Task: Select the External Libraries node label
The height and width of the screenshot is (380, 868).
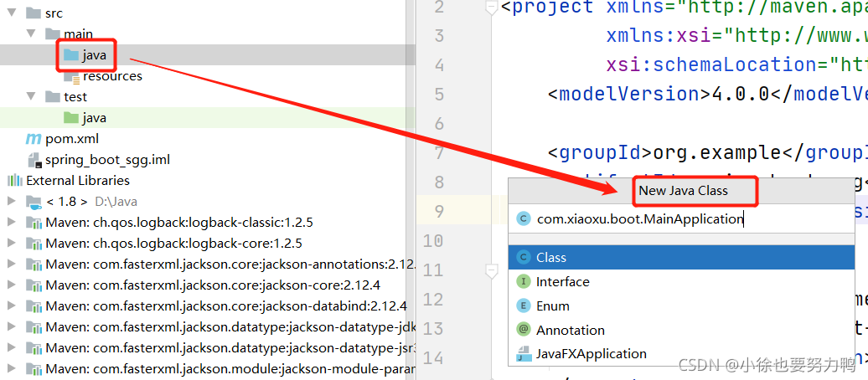Action: point(78,180)
